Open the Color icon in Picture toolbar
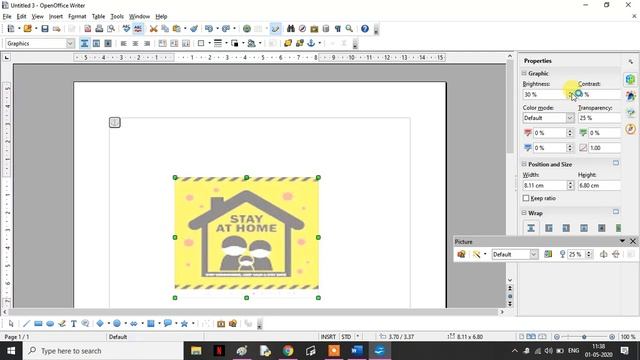 (x=548, y=254)
